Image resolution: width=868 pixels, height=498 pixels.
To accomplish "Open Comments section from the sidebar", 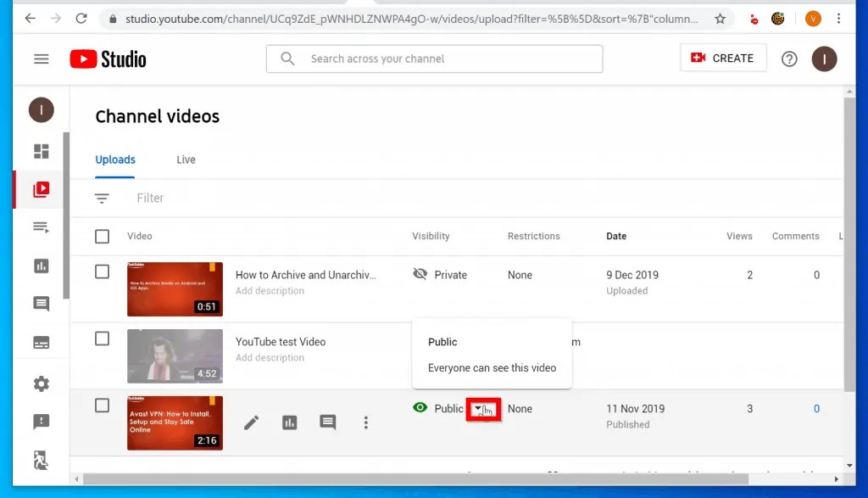I will pyautogui.click(x=40, y=304).
